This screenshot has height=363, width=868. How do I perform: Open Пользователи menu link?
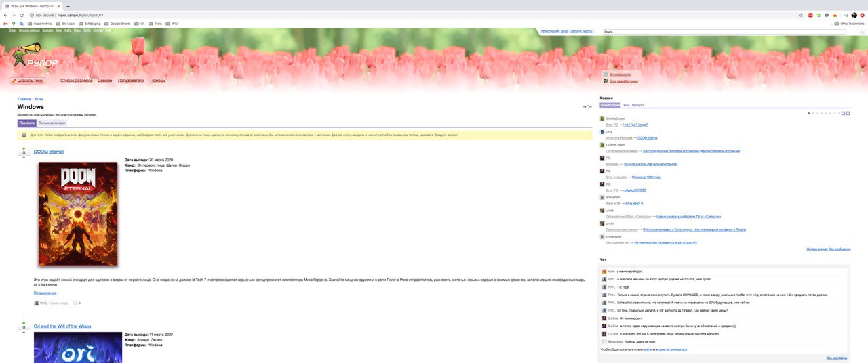click(x=131, y=81)
